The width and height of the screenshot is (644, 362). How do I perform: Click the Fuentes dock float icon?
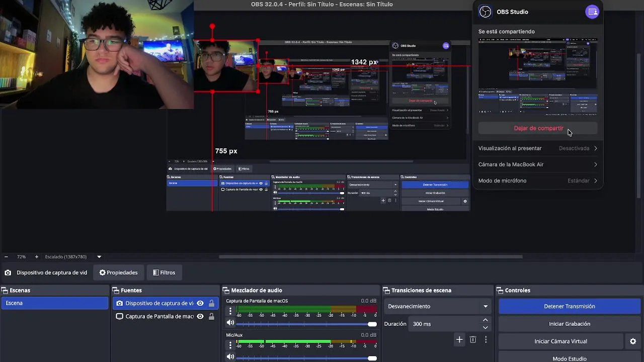pos(116,290)
